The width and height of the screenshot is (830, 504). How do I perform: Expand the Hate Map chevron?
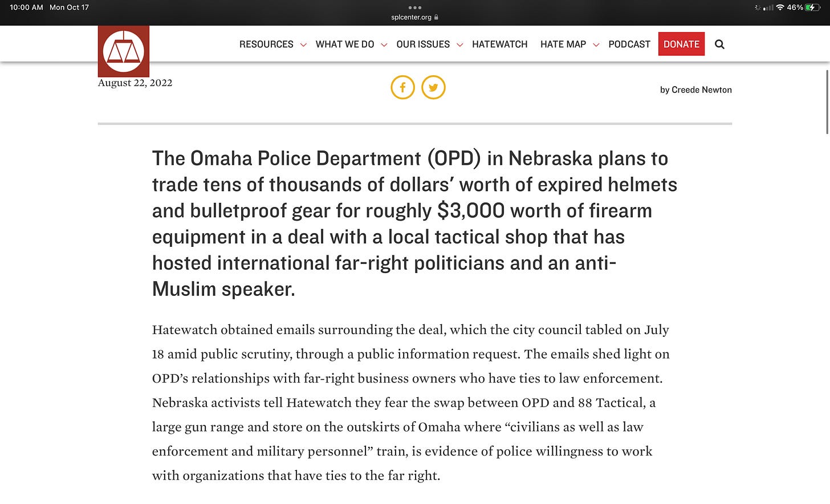(x=596, y=44)
